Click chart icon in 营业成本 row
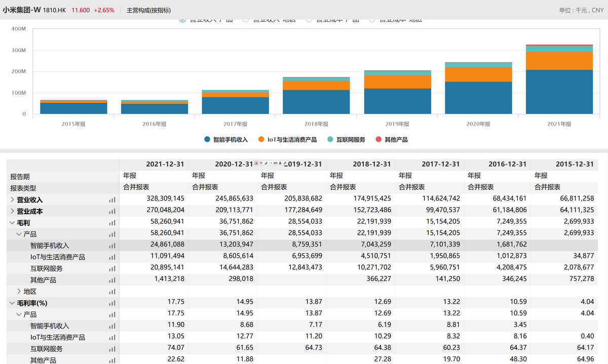The image size is (608, 364). [x=112, y=212]
